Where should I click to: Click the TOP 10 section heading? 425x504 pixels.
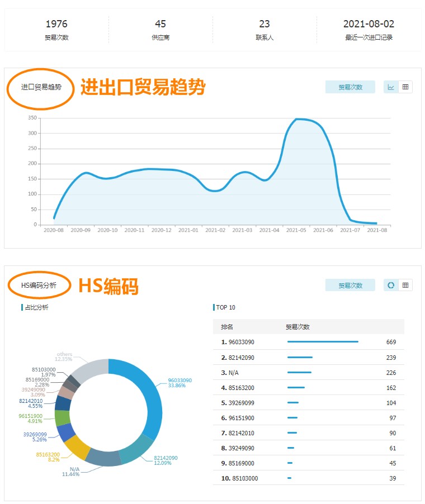tap(225, 307)
